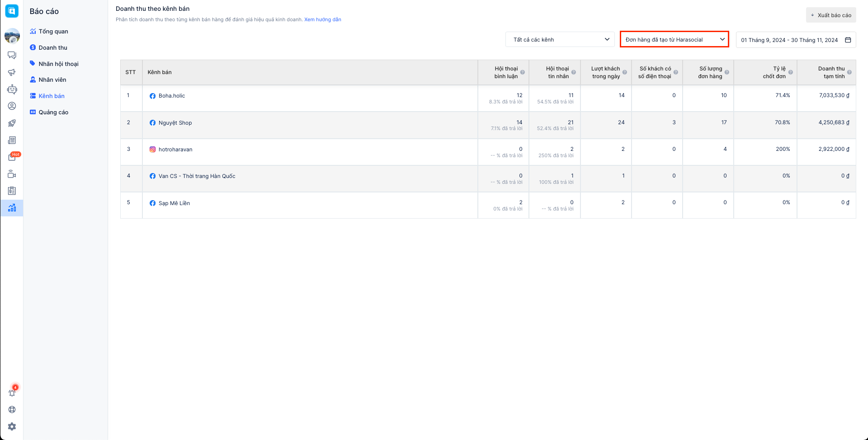
Task: Open the chatbot robot icon
Action: tap(12, 89)
